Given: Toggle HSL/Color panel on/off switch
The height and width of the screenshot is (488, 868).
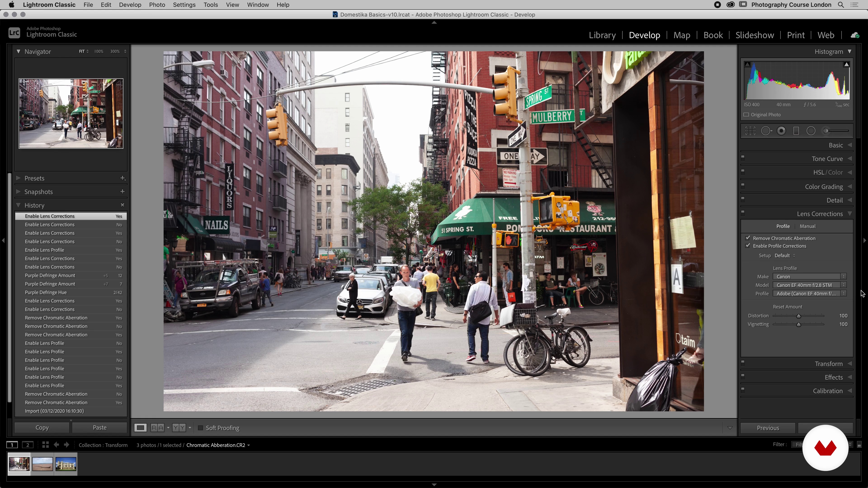Looking at the screenshot, I should (x=743, y=171).
